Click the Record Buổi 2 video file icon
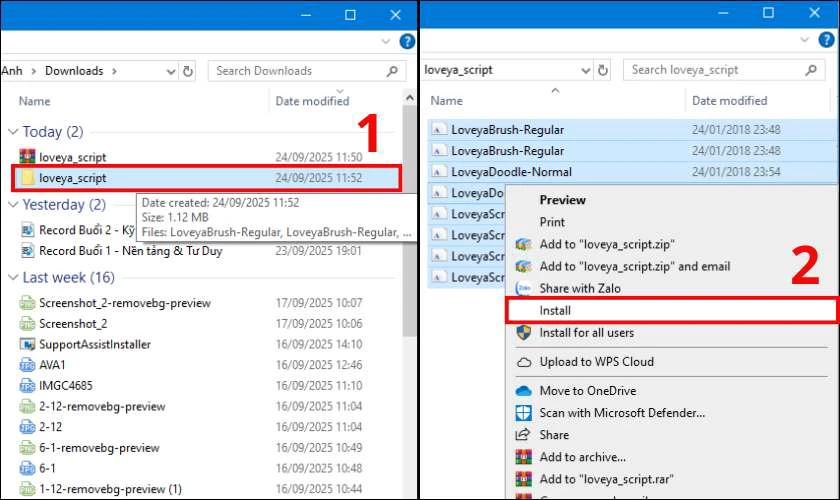Image resolution: width=840 pixels, height=500 pixels. point(27,230)
